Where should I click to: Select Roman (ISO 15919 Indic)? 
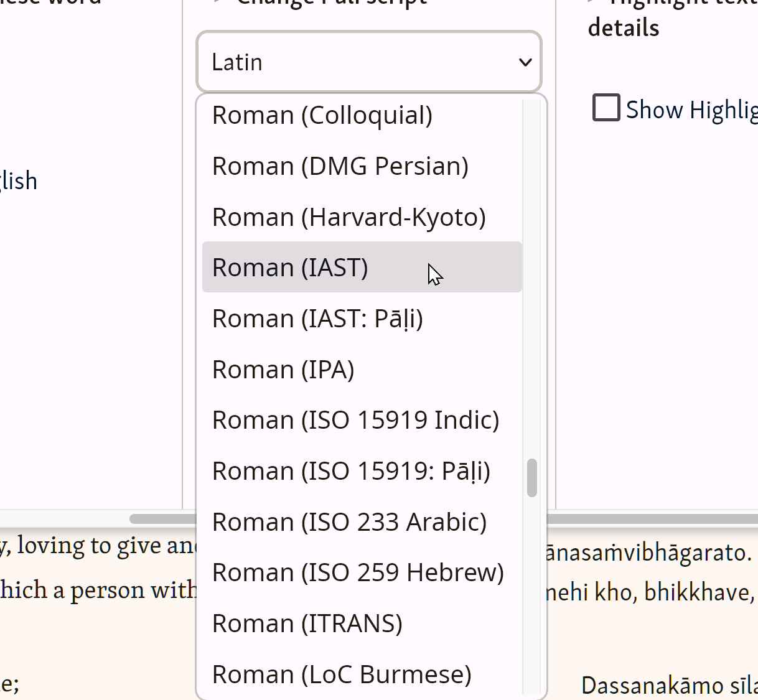tap(355, 421)
